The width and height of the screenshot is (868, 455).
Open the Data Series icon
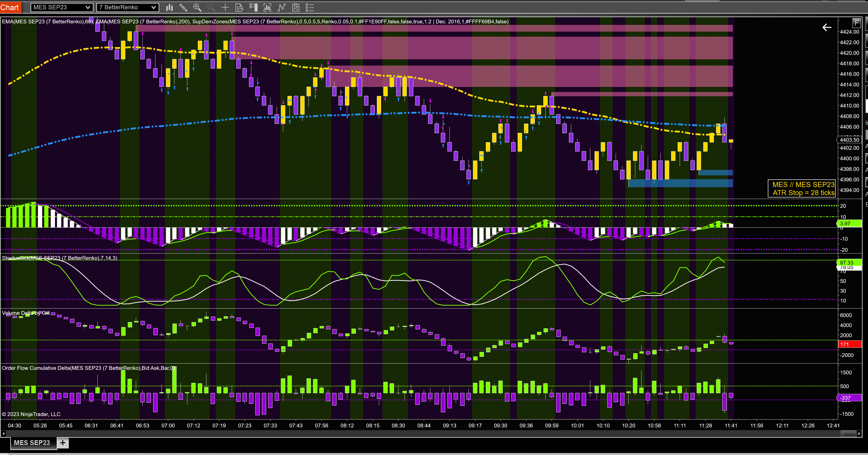(x=267, y=7)
